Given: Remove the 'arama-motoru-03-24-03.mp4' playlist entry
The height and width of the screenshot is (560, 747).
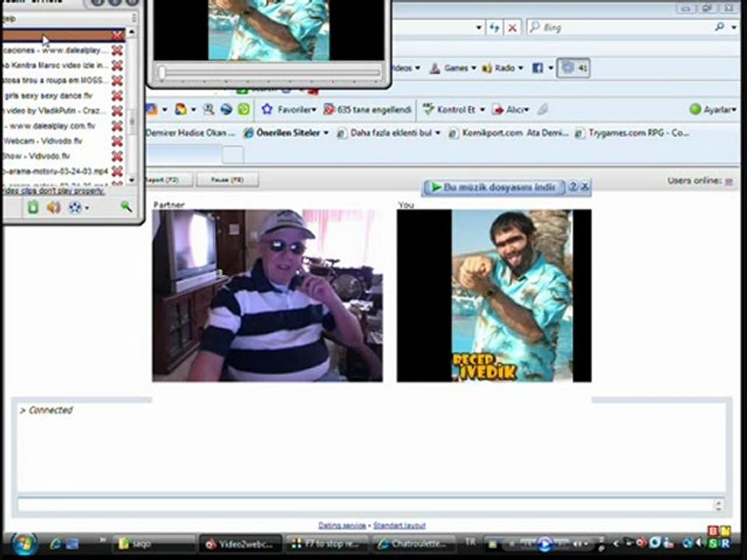Looking at the screenshot, I should pyautogui.click(x=117, y=171).
